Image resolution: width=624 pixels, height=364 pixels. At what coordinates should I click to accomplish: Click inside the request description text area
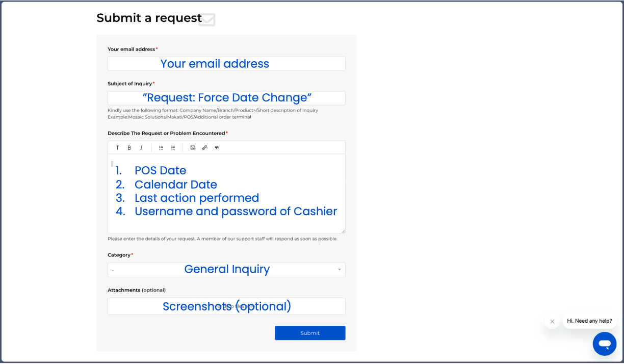coord(226,194)
